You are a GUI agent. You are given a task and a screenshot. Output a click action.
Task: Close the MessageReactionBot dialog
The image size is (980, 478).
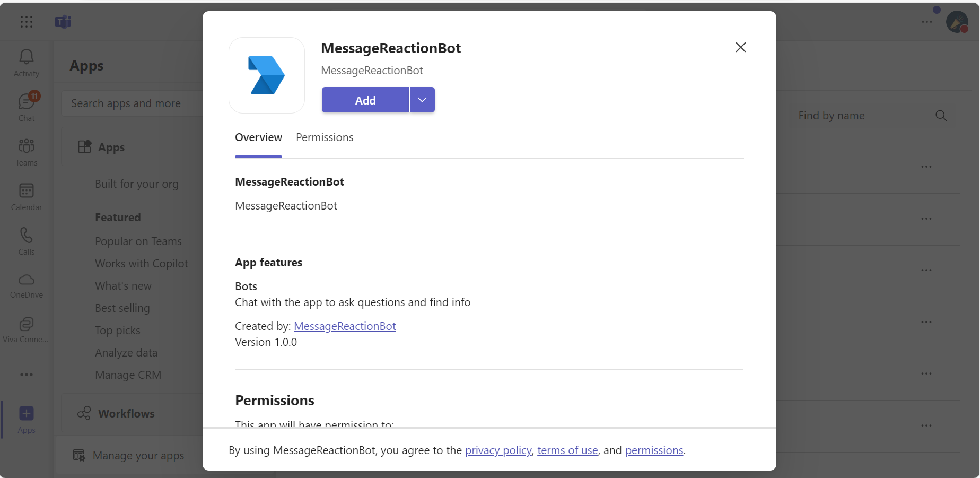[x=741, y=47]
